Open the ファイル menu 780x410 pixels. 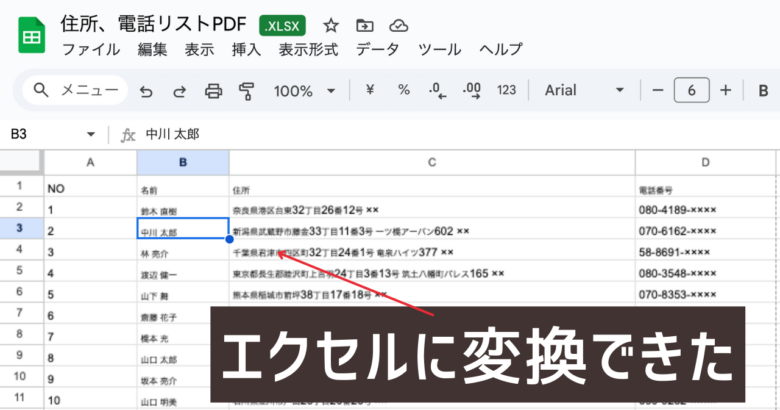pyautogui.click(x=91, y=50)
